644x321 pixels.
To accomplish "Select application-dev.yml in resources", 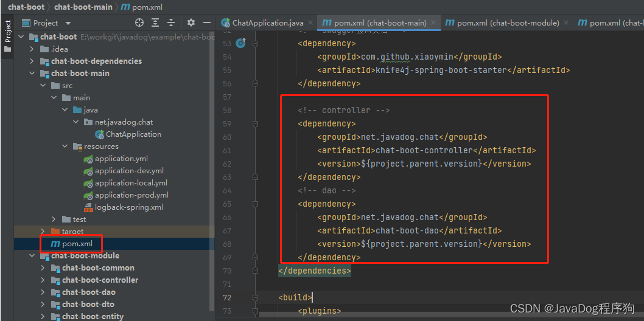I will 128,171.
